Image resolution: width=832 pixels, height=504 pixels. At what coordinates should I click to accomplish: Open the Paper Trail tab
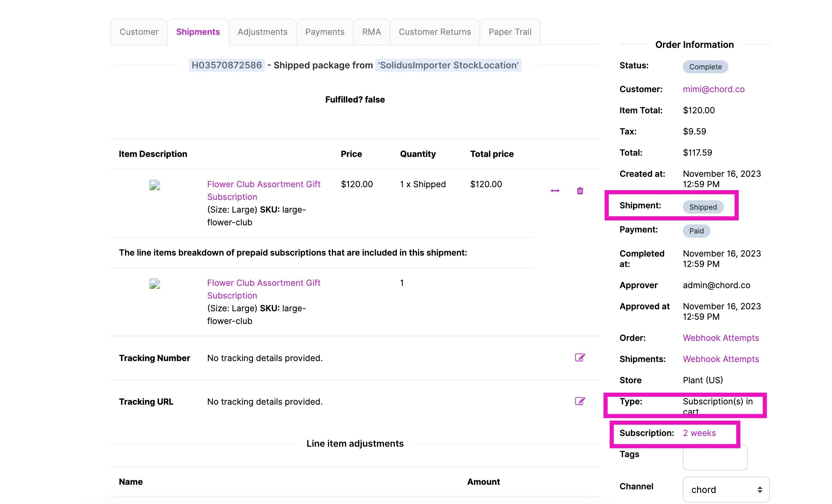510,32
